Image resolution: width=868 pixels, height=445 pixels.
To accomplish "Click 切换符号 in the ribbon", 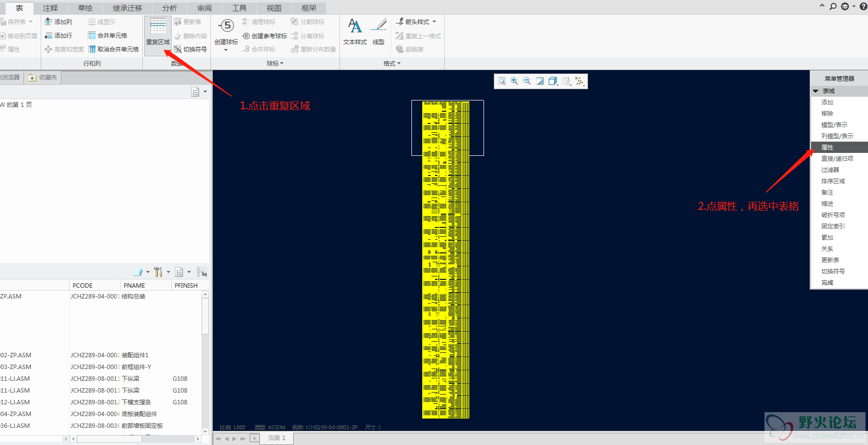I will coord(190,49).
